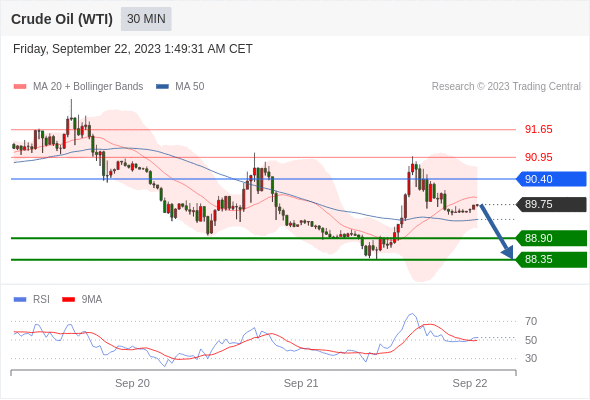Click the 89.75 current price tag

[551, 204]
